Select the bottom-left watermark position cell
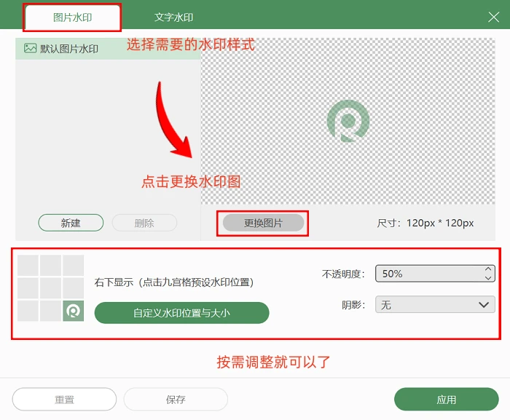Viewport: 510px width, 420px height. (x=28, y=311)
